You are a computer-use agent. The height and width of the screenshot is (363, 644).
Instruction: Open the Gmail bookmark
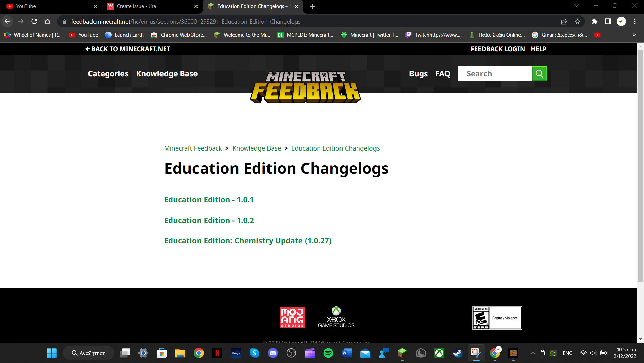[559, 35]
